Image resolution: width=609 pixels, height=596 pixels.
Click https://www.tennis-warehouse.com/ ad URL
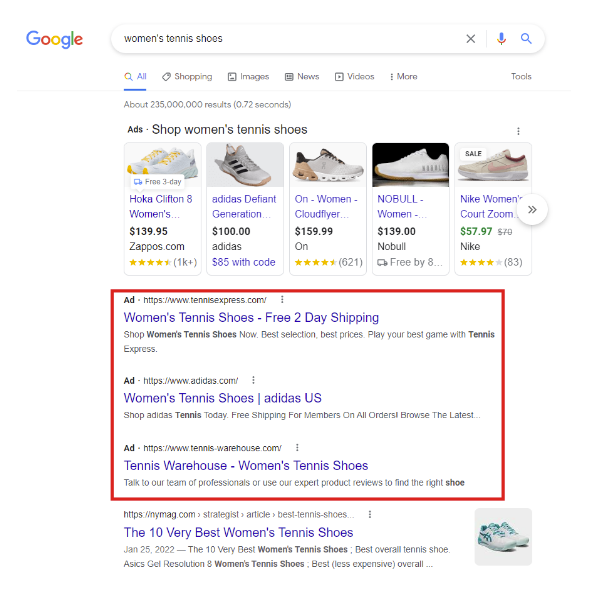(212, 448)
